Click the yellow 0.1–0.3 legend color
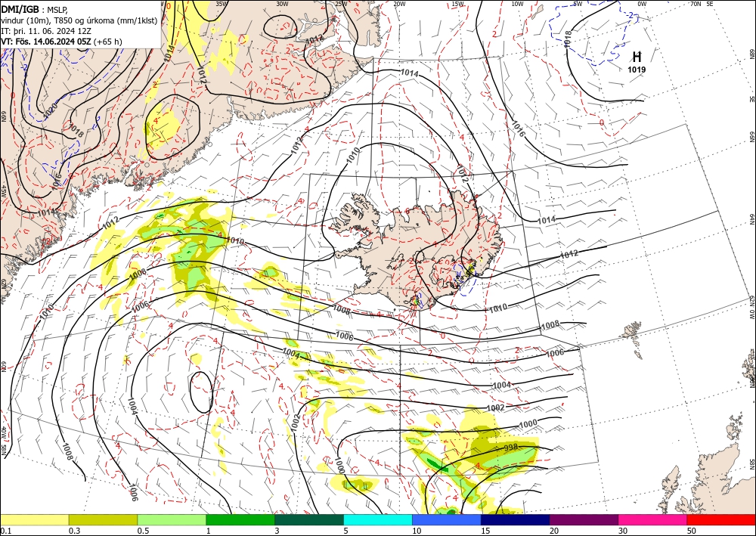Screen dimensions: 756x536 (34, 519)
